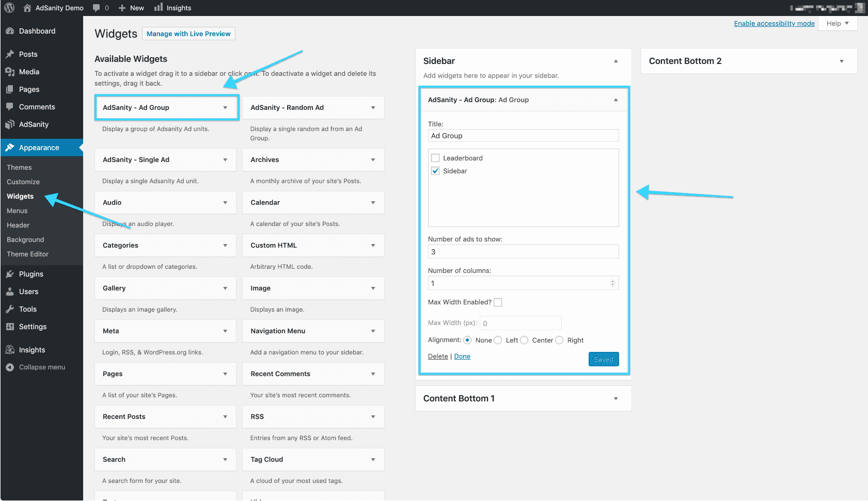
Task: Enable the Max Width checkbox
Action: (x=498, y=302)
